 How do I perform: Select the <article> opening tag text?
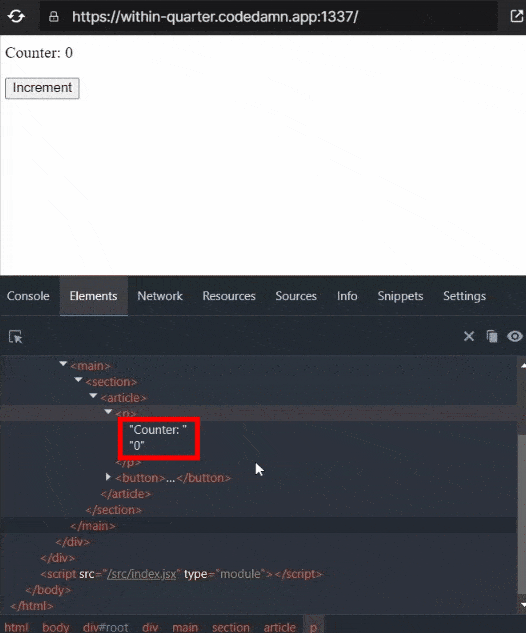click(124, 398)
